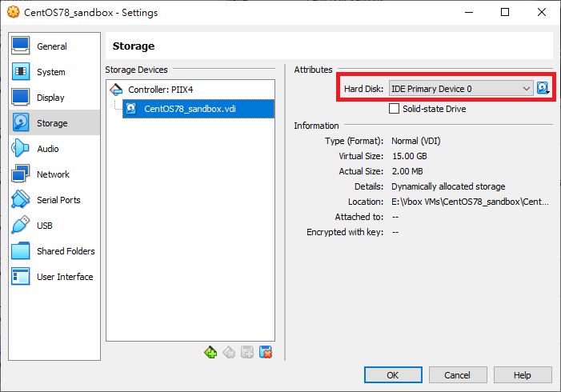
Task: Click the remove controller icon
Action: [229, 351]
